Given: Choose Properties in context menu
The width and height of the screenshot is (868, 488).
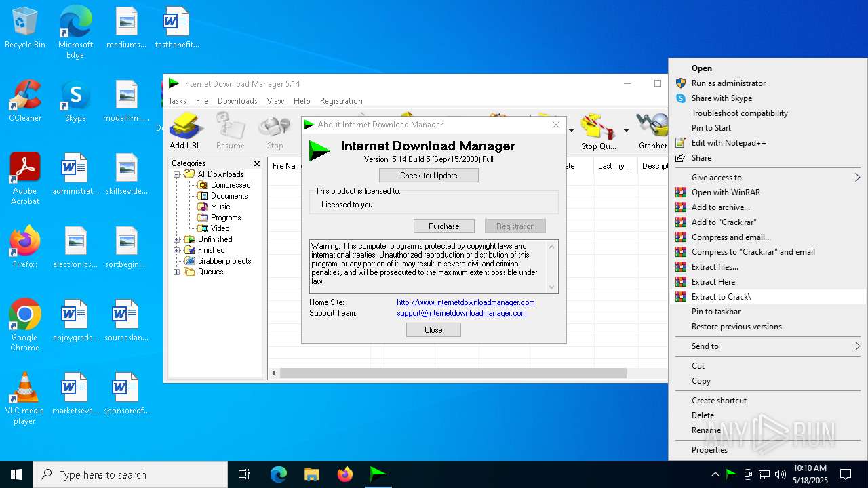Looking at the screenshot, I should pyautogui.click(x=768, y=450).
